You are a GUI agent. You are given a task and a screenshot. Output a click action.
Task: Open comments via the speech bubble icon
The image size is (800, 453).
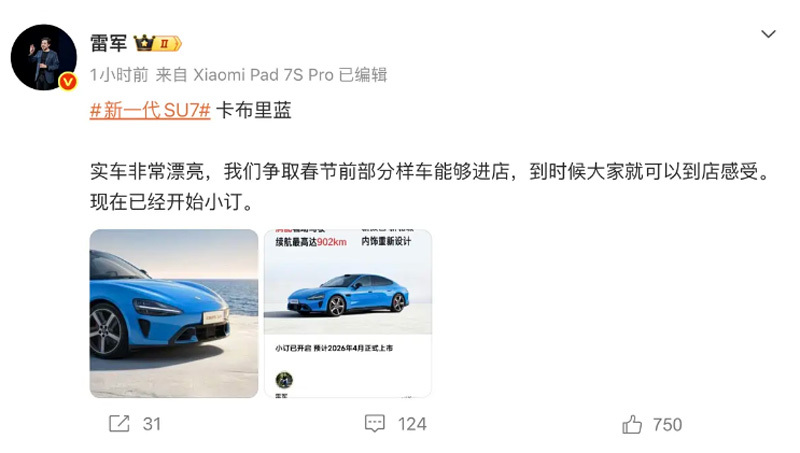[375, 423]
